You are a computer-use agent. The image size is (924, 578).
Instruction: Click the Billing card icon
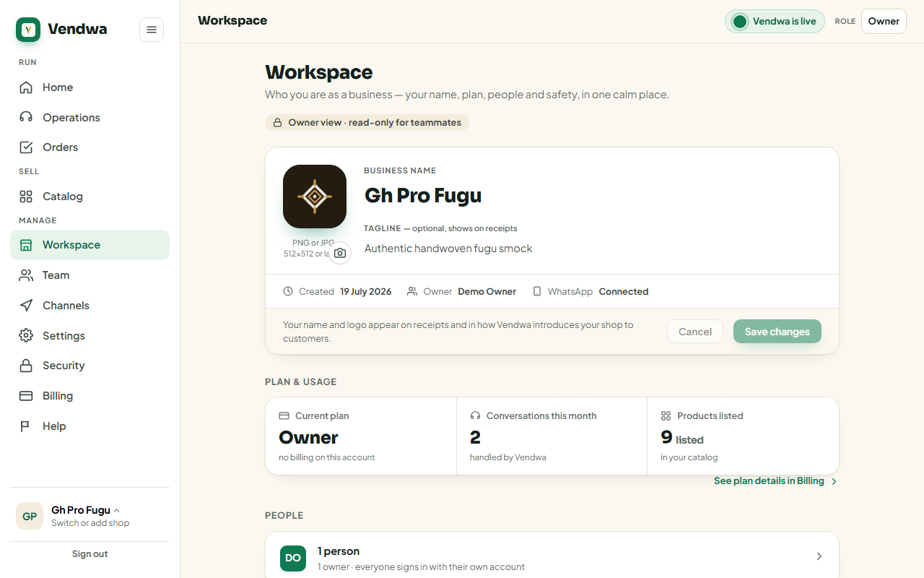click(x=26, y=396)
